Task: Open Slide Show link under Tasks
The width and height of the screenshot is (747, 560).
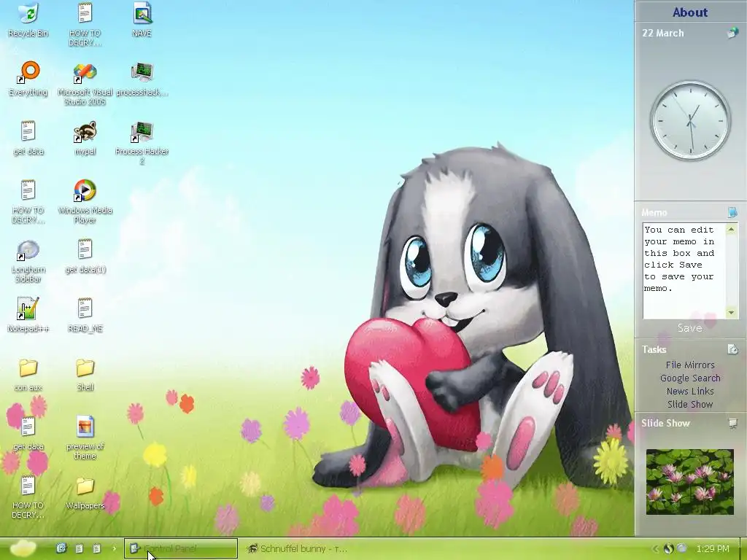Action: point(690,404)
